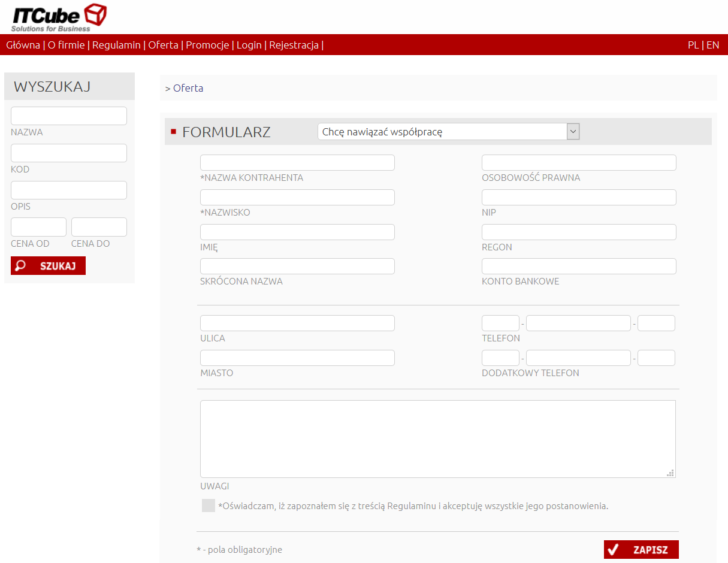728x563 pixels.
Task: Go to Regulamin in the navigation bar
Action: pyautogui.click(x=116, y=45)
